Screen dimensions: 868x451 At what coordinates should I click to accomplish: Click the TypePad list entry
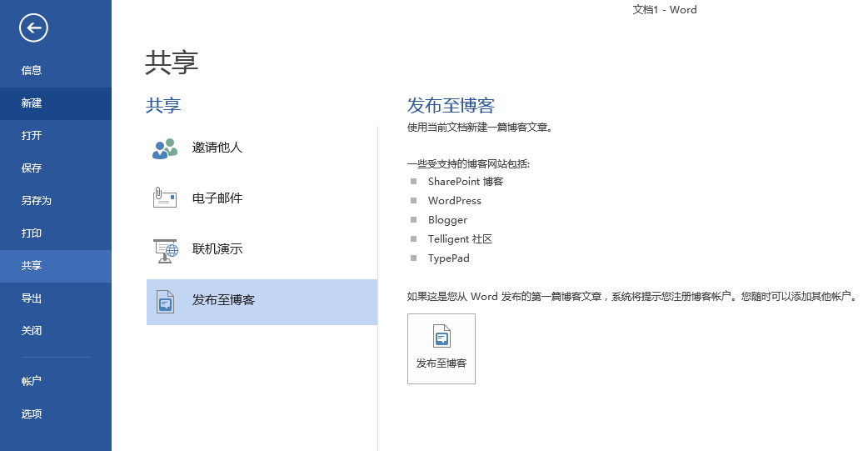[x=448, y=258]
